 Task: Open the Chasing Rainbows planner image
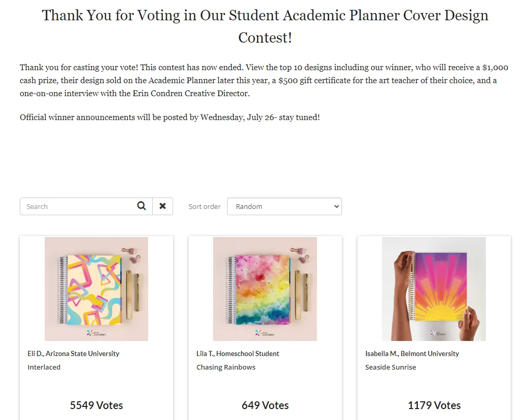pos(265,289)
